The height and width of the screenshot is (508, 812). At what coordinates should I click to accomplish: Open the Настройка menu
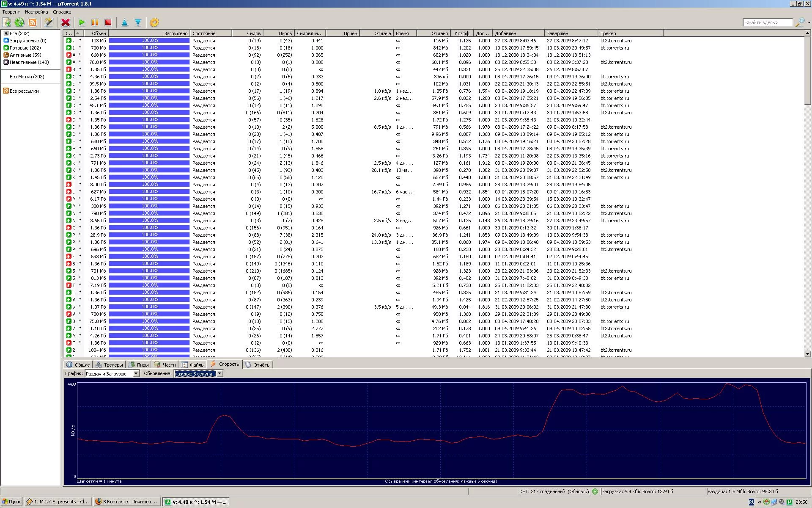pos(36,12)
